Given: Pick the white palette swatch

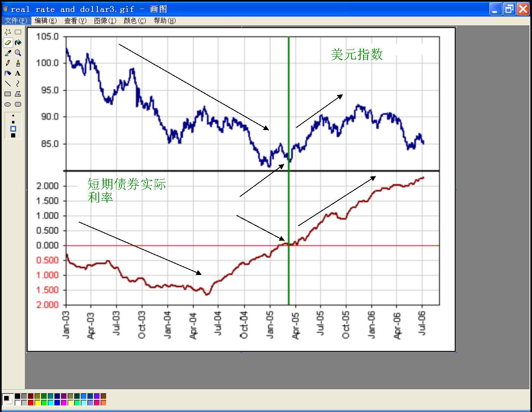Looking at the screenshot, I should [x=17, y=403].
